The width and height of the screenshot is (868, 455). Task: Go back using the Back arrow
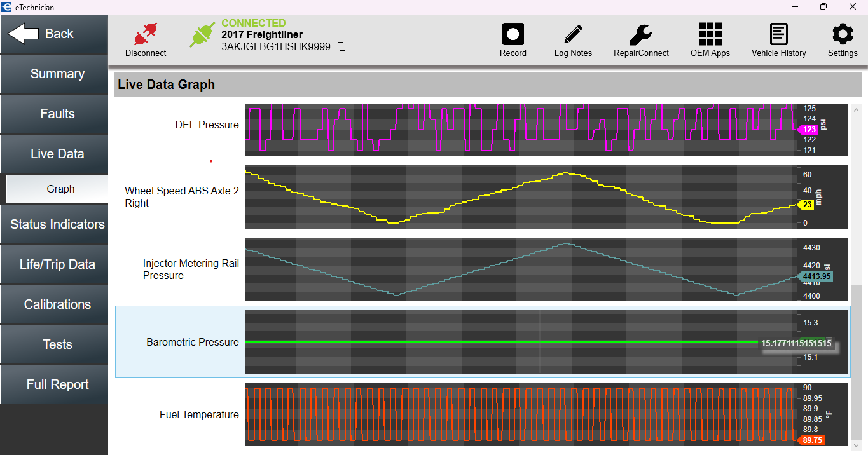[54, 34]
